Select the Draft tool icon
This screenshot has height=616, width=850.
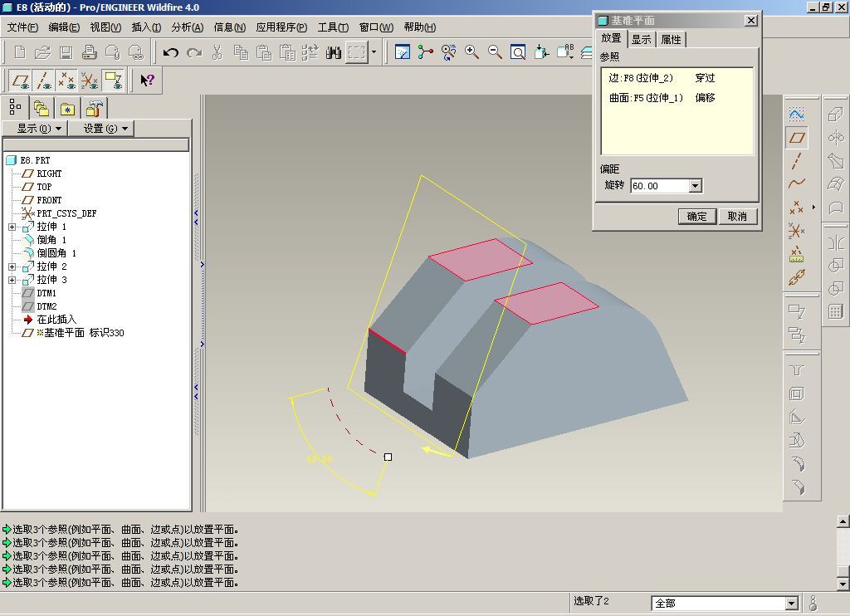796,440
